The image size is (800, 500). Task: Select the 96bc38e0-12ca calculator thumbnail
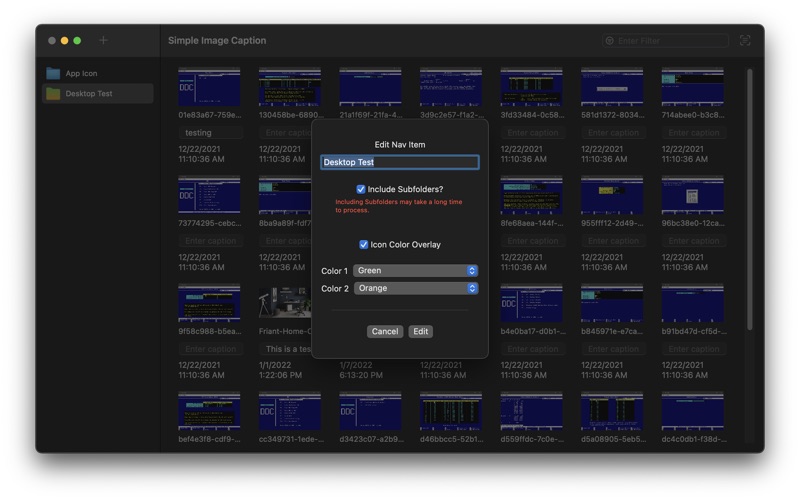click(x=692, y=196)
